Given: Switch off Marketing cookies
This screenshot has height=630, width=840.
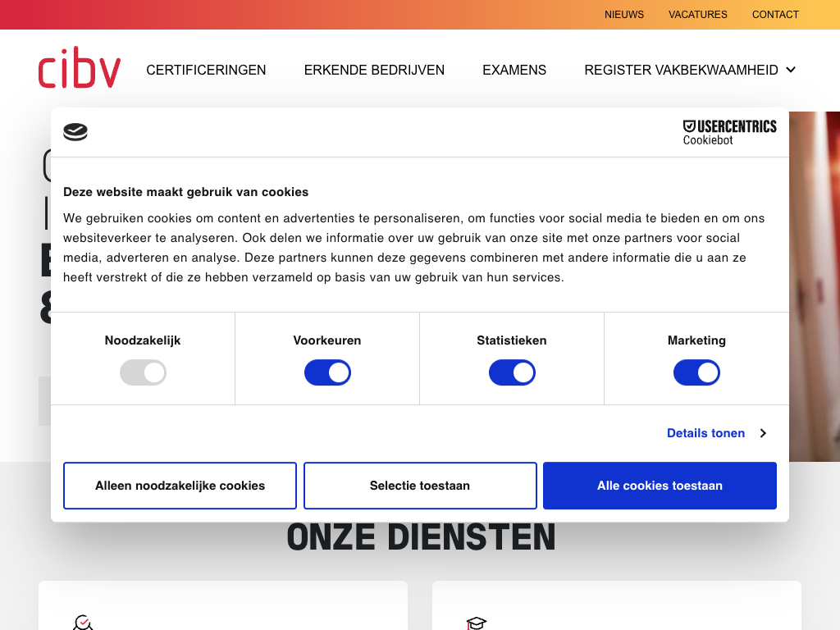Looking at the screenshot, I should (x=696, y=373).
